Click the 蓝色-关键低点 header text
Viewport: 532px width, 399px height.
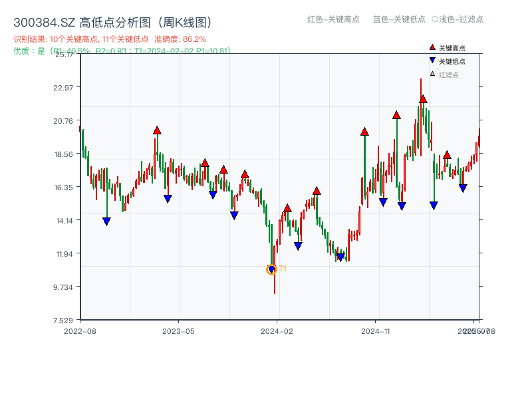tap(399, 19)
